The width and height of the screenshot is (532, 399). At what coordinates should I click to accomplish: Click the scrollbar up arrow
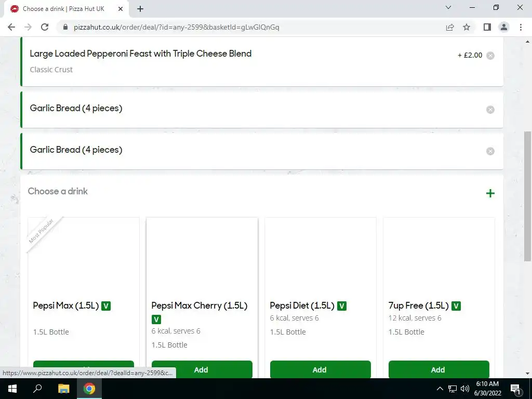527,42
